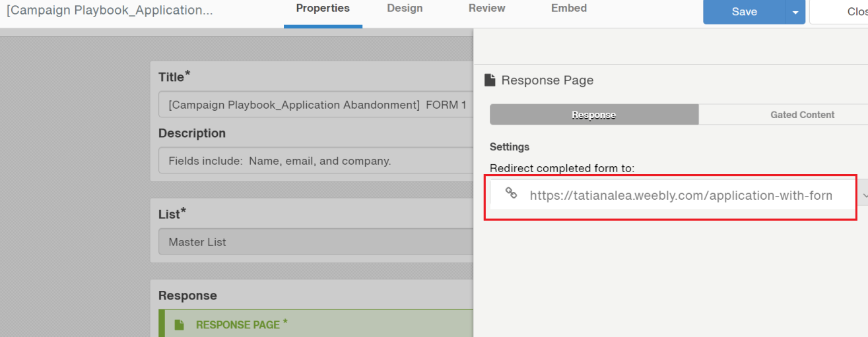Click the Settings label
Image resolution: width=868 pixels, height=337 pixels.
(x=510, y=147)
